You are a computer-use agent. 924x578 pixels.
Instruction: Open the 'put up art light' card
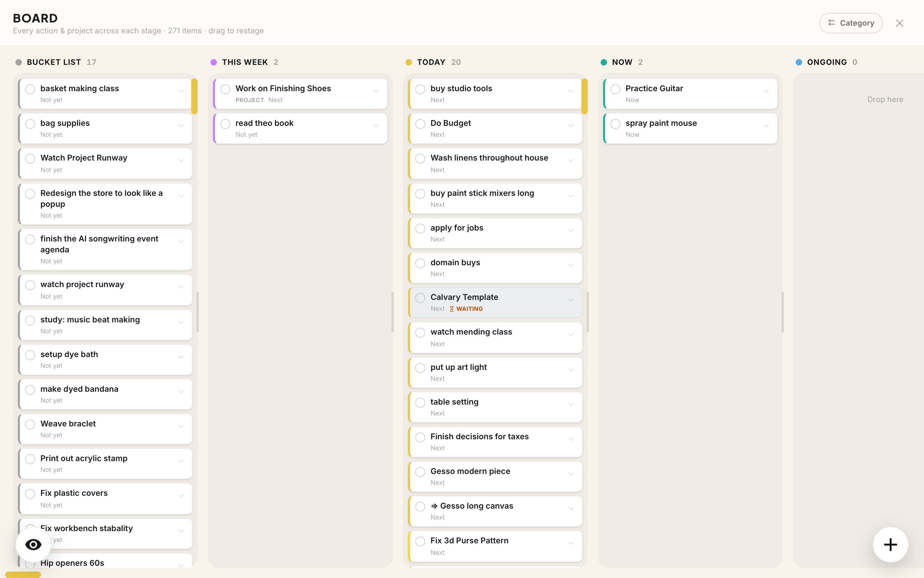[x=495, y=372]
